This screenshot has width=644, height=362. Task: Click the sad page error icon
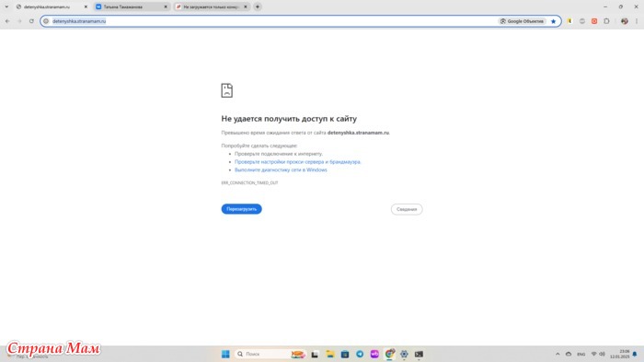[x=226, y=90]
